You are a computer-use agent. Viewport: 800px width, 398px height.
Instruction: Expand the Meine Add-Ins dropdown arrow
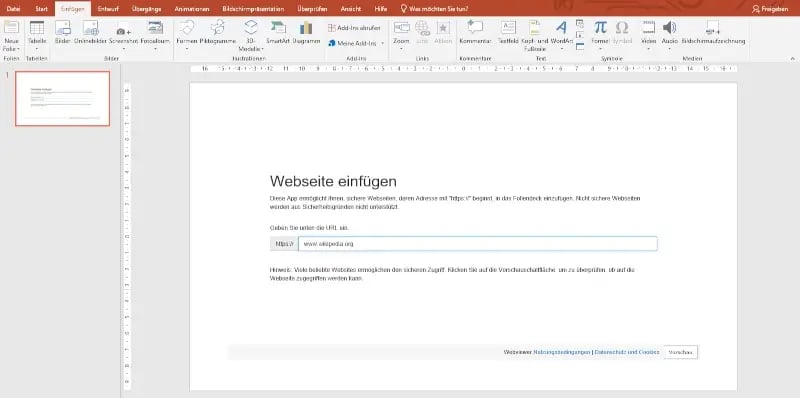pyautogui.click(x=383, y=43)
